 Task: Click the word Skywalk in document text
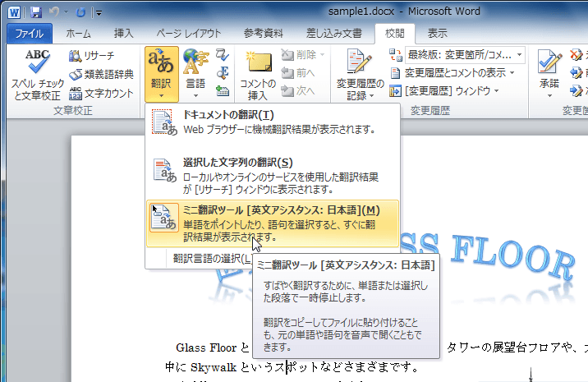(x=214, y=367)
